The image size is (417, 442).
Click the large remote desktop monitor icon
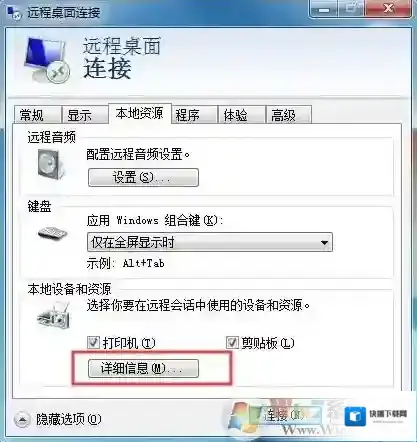point(47,59)
